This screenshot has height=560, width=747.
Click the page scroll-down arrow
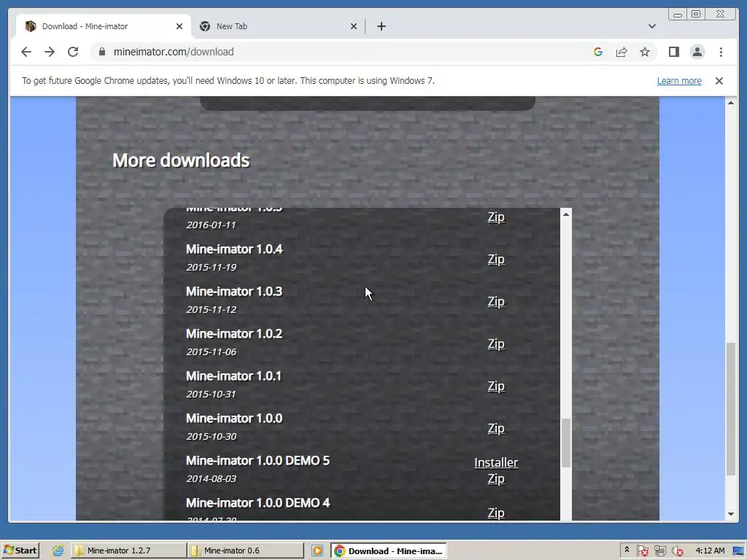(731, 514)
